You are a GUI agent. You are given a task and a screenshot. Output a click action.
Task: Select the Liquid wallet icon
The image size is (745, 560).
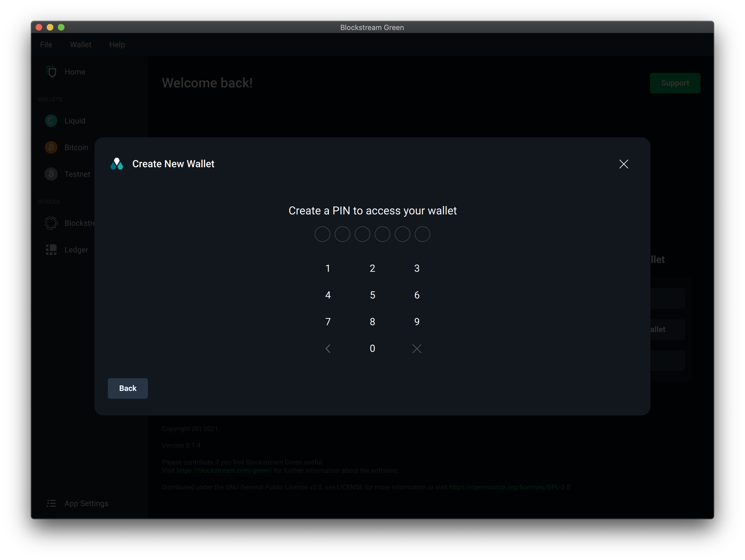(51, 121)
